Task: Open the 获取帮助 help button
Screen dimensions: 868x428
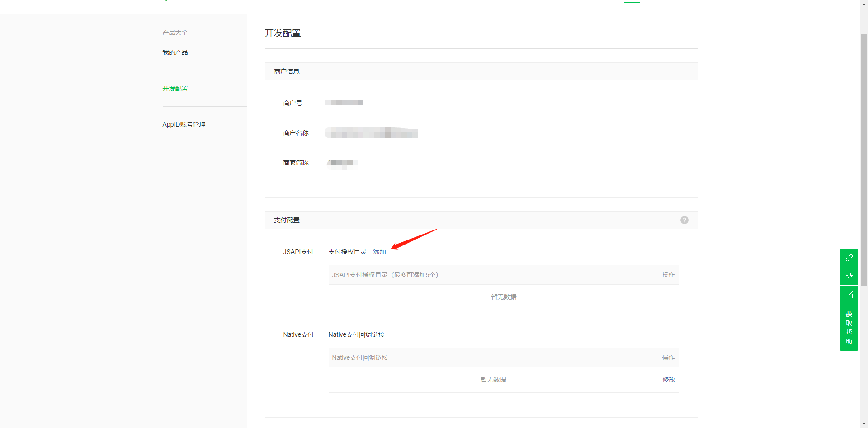Action: [x=849, y=328]
